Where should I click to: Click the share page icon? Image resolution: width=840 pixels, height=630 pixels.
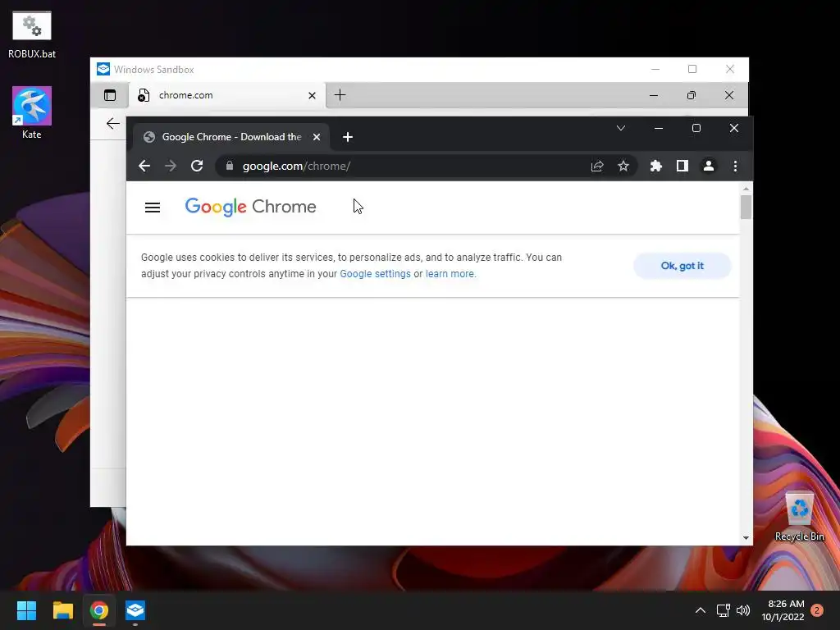(597, 166)
